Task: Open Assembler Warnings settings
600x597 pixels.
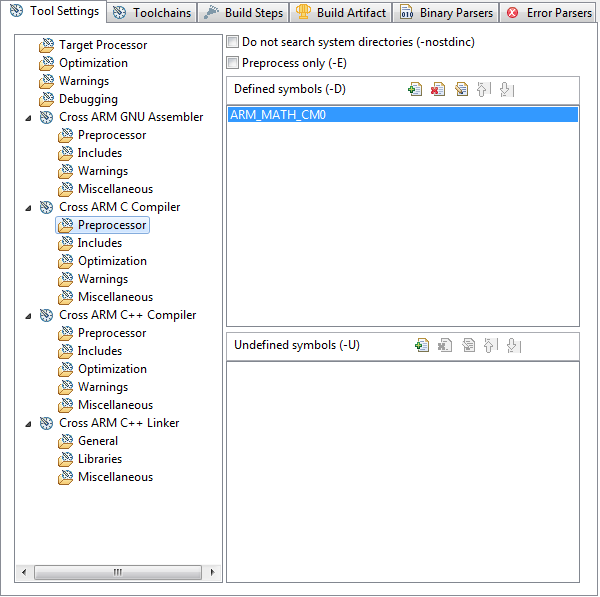Action: 93,171
